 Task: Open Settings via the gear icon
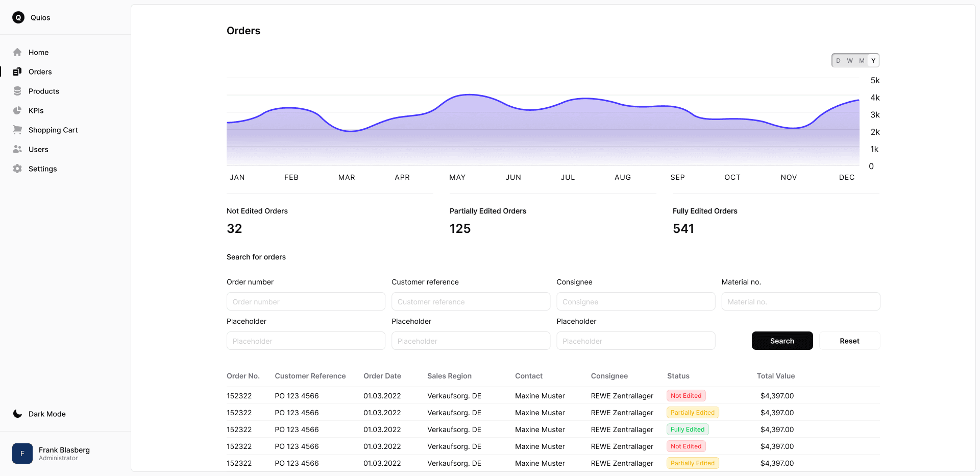coord(18,169)
